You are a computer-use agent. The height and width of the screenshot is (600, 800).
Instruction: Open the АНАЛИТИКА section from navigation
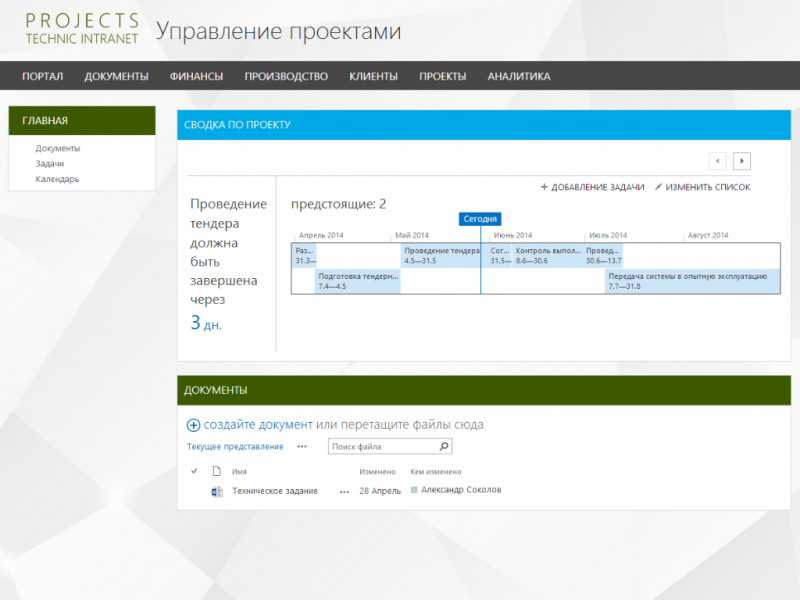[x=518, y=75]
